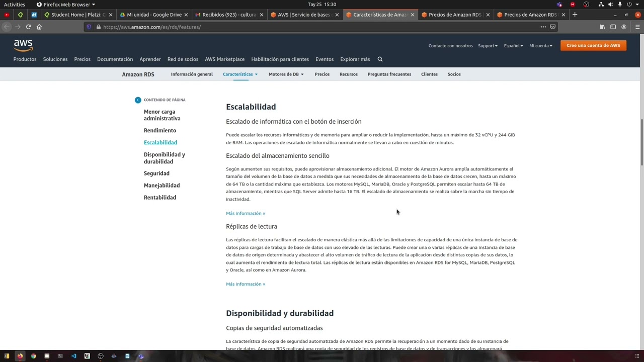Open the tracking protection shield icon
This screenshot has height=362, width=644.
click(89, 27)
